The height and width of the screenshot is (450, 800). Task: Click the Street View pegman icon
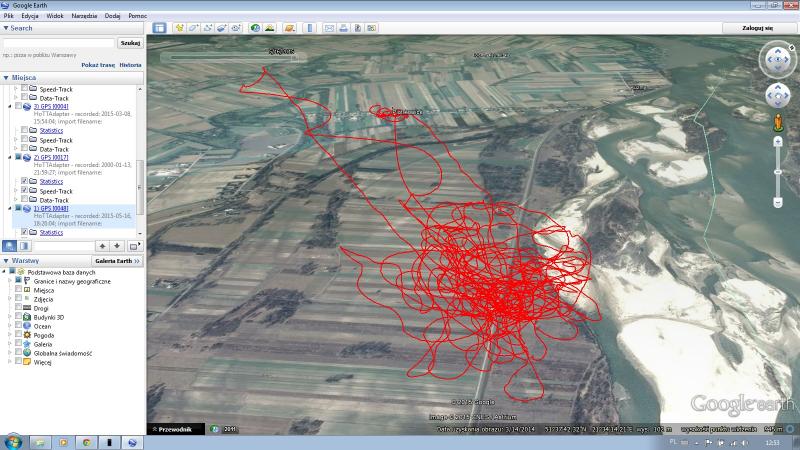[777, 122]
